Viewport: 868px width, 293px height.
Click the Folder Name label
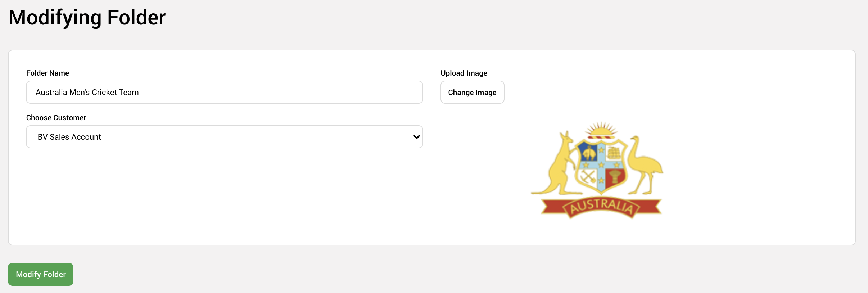[48, 73]
